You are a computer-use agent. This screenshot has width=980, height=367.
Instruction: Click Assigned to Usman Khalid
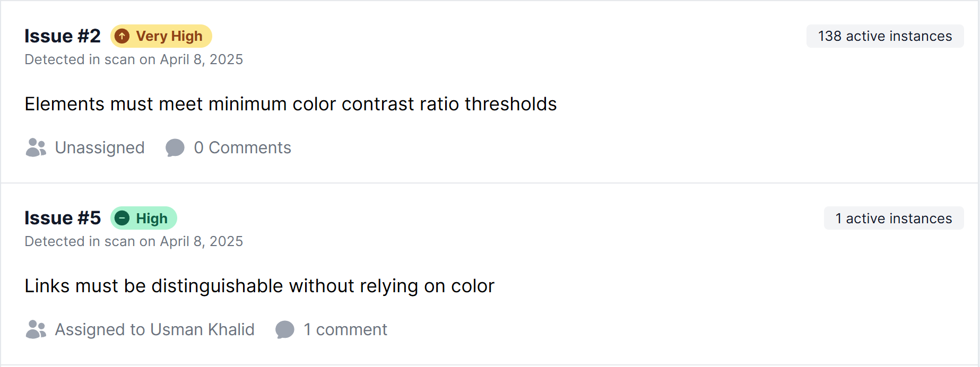(x=155, y=329)
